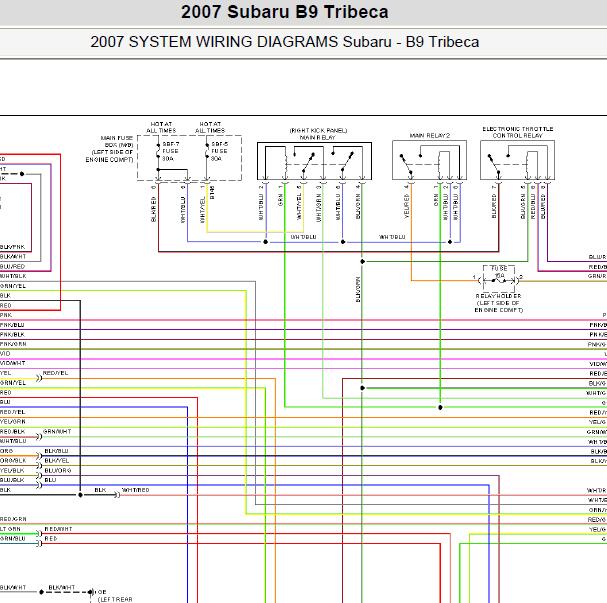Click the vertical 'BLU/ORN' label below the junction dot
Viewport: 607px width, 603px height.
point(358,289)
